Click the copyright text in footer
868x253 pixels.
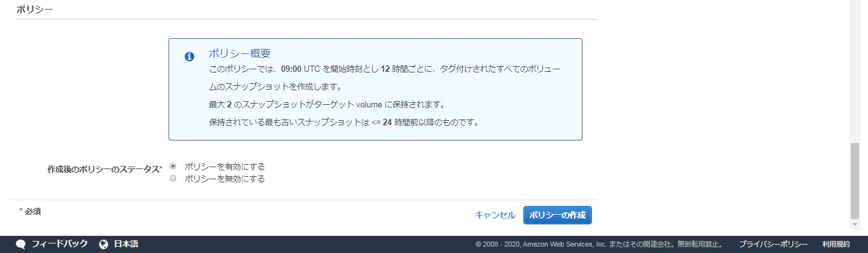[599, 244]
